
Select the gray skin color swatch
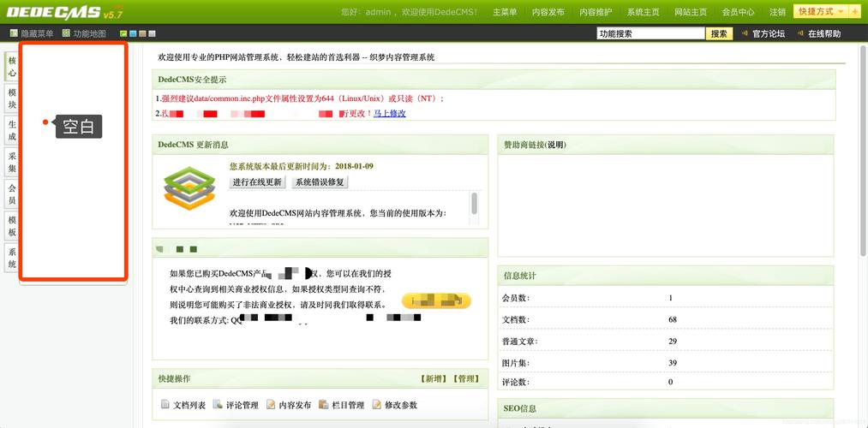[152, 33]
